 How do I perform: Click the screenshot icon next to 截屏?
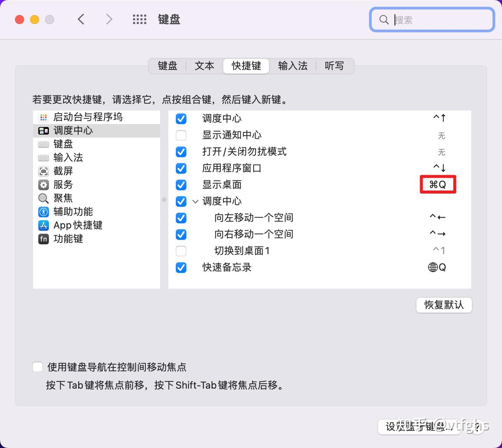(44, 171)
